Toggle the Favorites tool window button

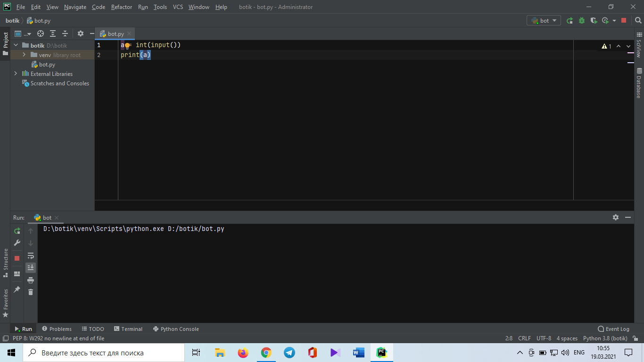6,303
